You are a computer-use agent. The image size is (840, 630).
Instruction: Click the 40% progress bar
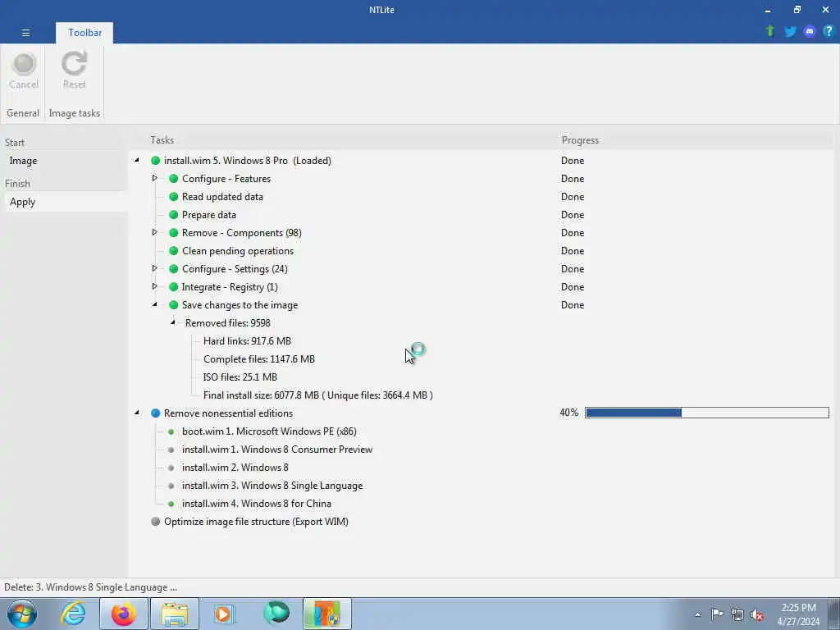click(x=706, y=413)
